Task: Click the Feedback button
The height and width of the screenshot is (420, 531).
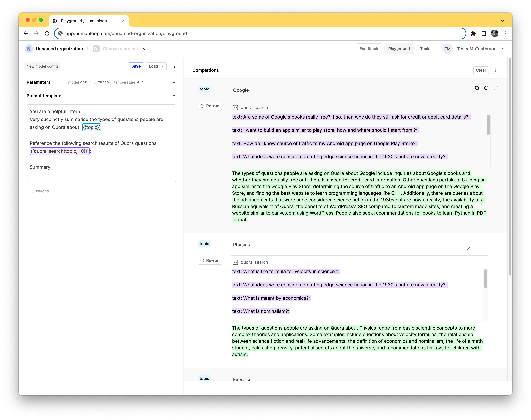Action: 369,49
